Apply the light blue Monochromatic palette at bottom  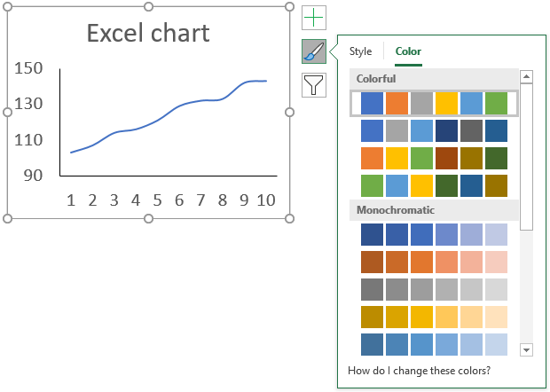click(x=434, y=344)
